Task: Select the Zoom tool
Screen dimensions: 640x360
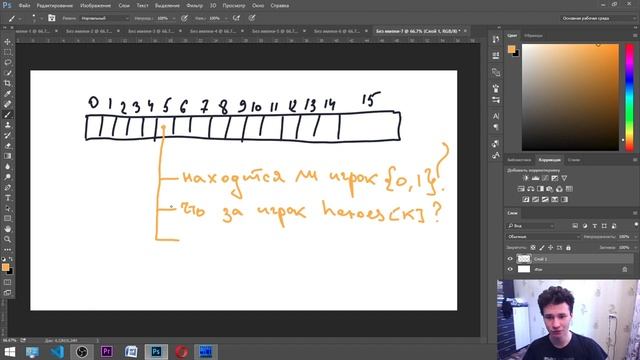Action: coord(7,240)
